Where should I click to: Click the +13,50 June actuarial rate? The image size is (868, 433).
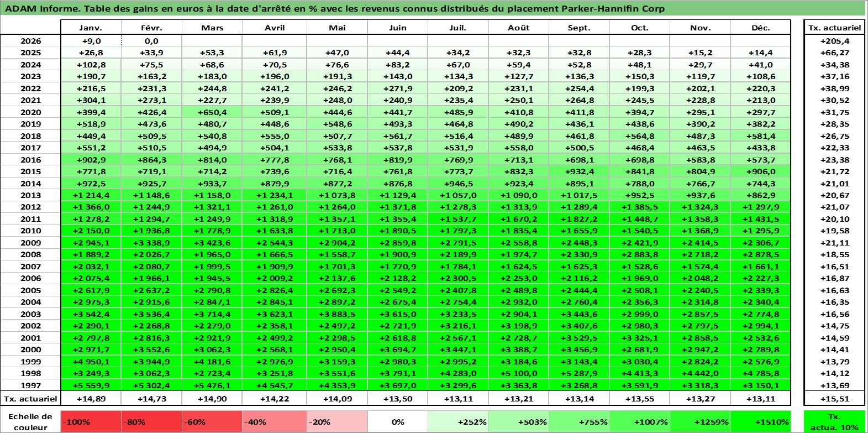(397, 399)
